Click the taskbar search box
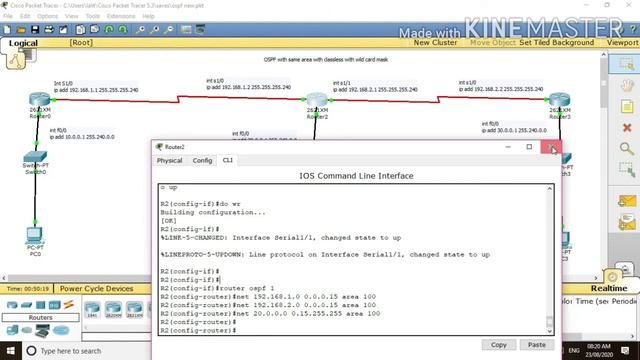This screenshot has height=360, width=640. point(87,351)
